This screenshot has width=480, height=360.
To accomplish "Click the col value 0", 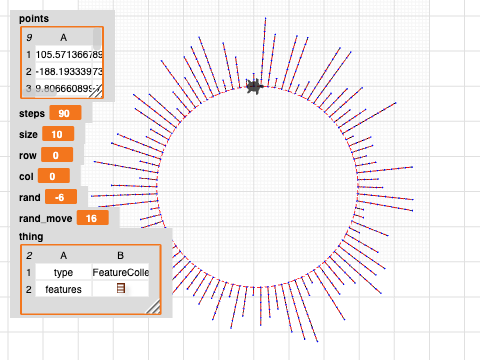I will click(54, 176).
